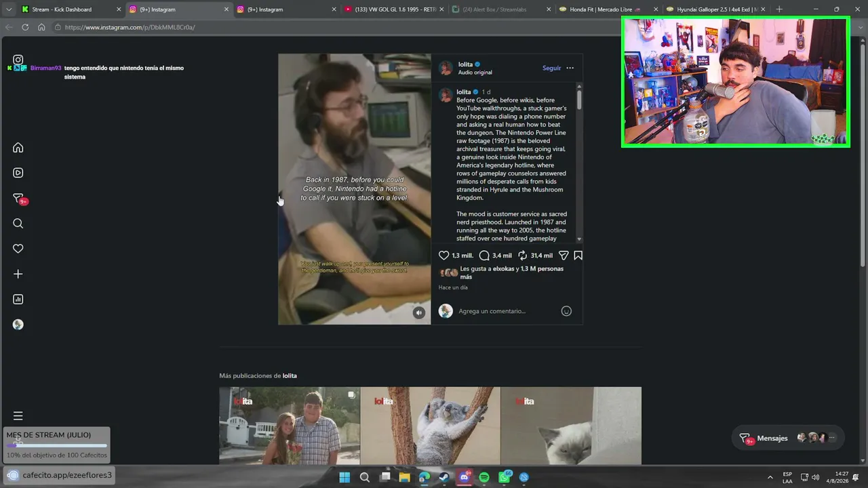868x488 pixels.
Task: Unmute the video with the speaker button
Action: click(x=419, y=312)
